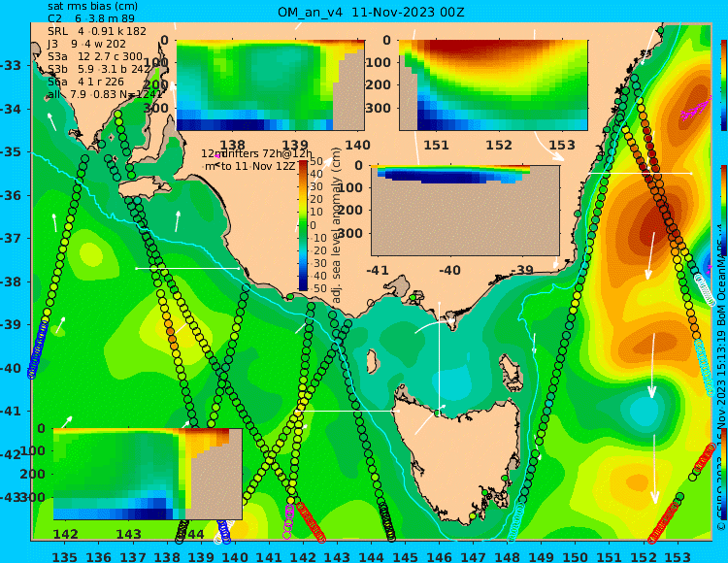The image size is (728, 563).
Task: Open the depth section inset for 142–144
Action: click(x=148, y=474)
